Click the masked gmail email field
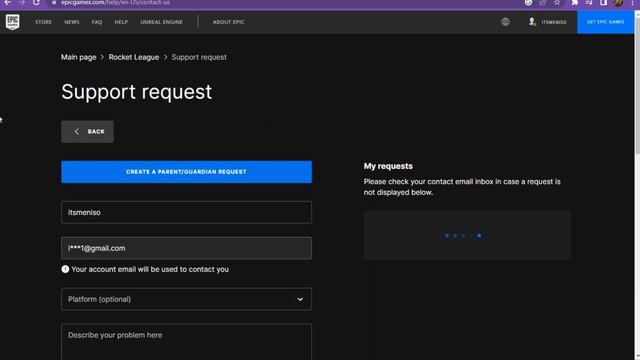Viewport: 640px width, 360px height. (x=187, y=248)
